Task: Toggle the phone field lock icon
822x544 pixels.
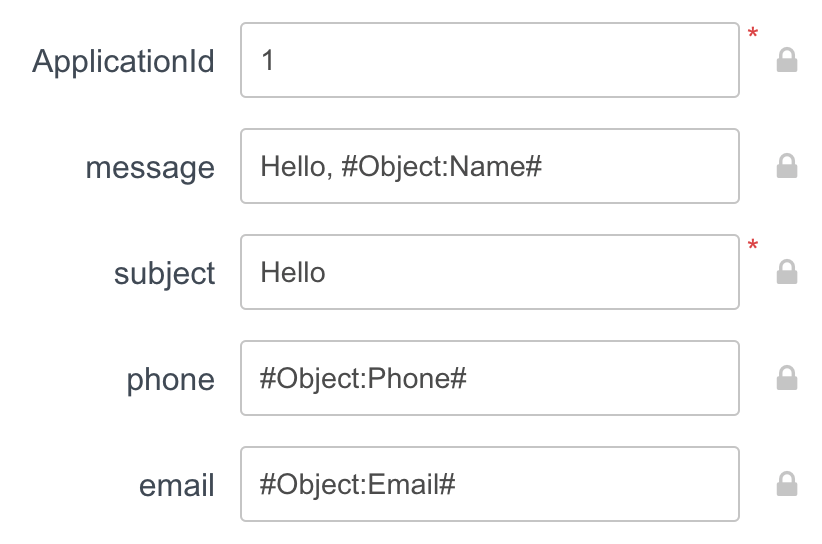Action: coord(787,379)
